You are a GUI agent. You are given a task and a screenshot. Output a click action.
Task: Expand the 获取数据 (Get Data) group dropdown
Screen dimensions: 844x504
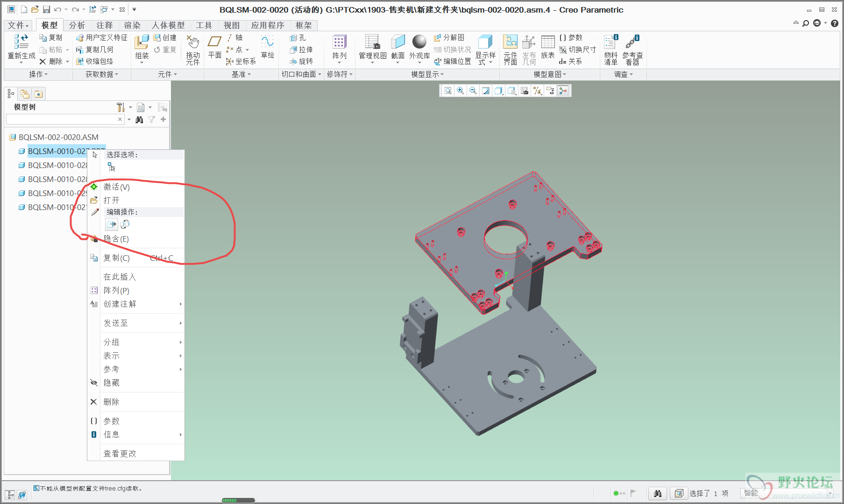click(x=102, y=74)
